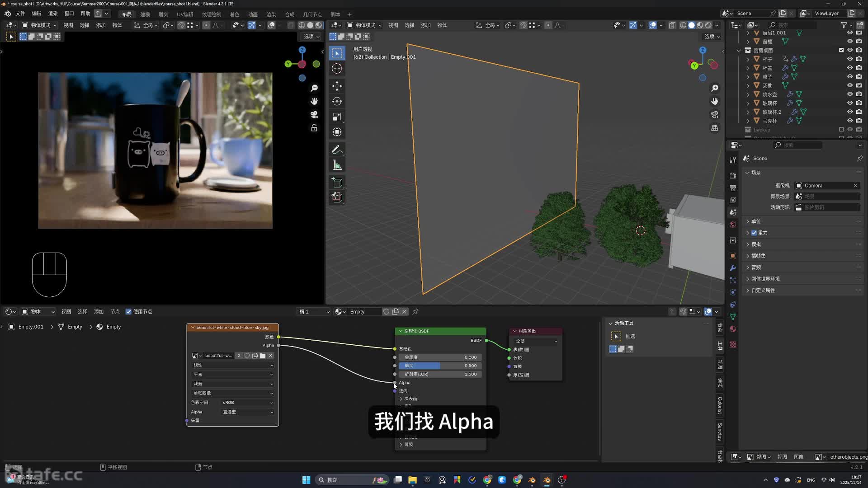Select the Move tool in viewport toolbar
This screenshot has width=868, height=488.
[x=337, y=86]
